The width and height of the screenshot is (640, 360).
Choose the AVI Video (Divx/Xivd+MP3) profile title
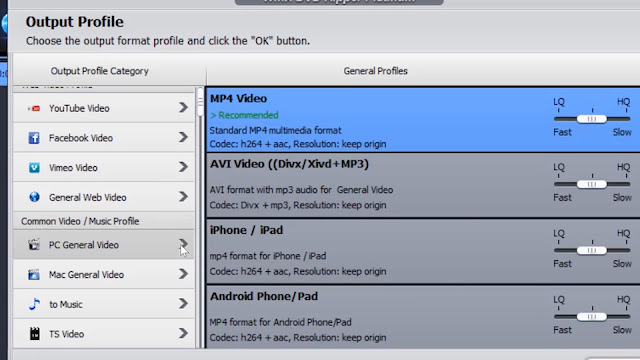289,164
